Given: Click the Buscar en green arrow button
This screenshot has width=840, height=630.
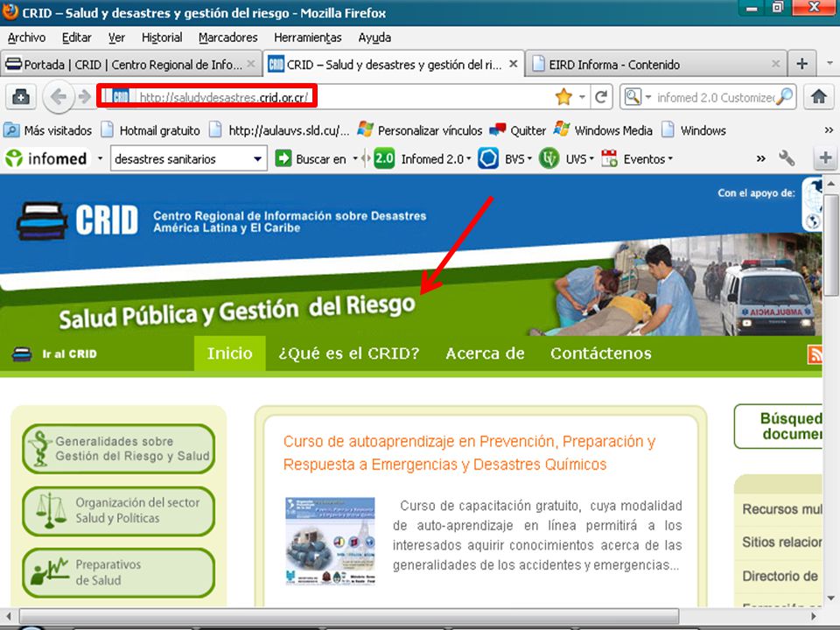Looking at the screenshot, I should [x=283, y=158].
